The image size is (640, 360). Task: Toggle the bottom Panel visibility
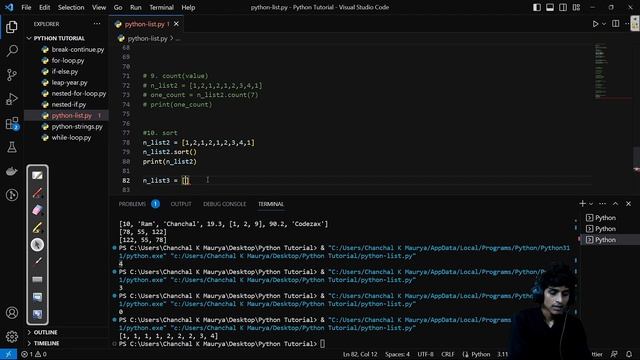tap(550, 7)
